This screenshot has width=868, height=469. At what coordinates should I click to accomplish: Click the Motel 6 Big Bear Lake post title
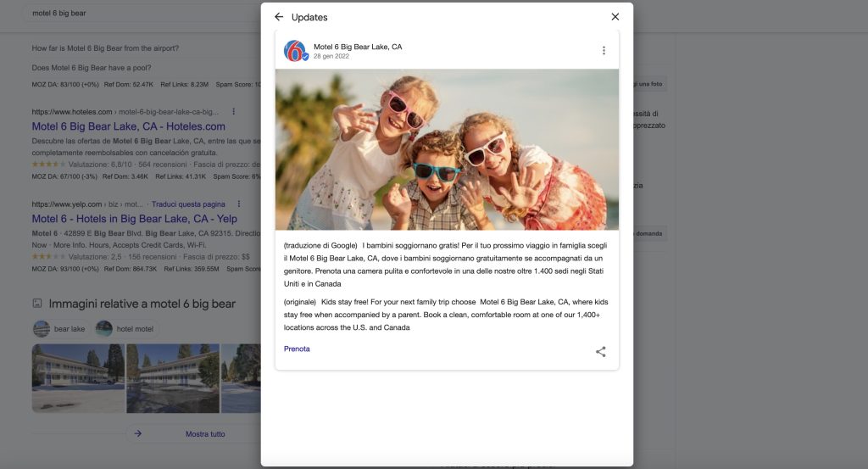[358, 47]
